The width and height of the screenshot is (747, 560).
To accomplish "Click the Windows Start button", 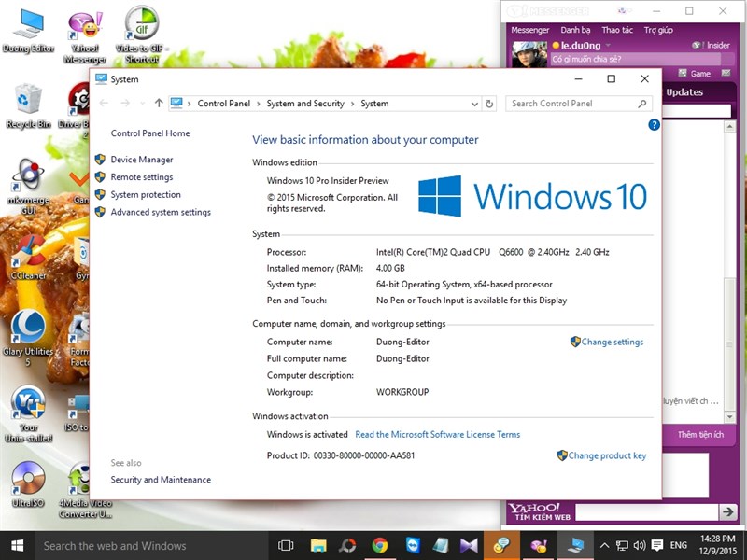I will (x=17, y=546).
